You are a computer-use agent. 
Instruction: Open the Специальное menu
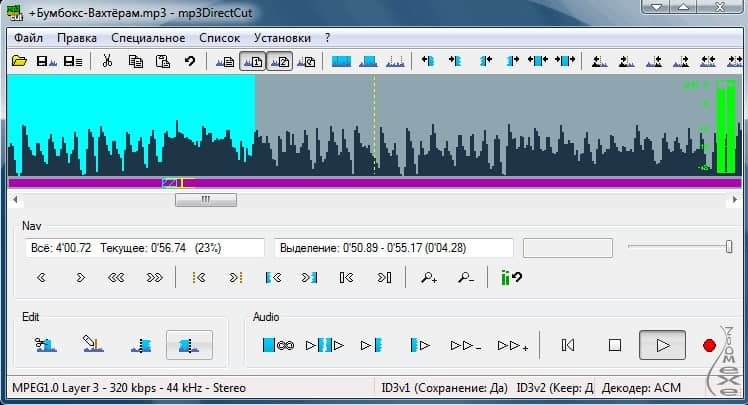(148, 38)
